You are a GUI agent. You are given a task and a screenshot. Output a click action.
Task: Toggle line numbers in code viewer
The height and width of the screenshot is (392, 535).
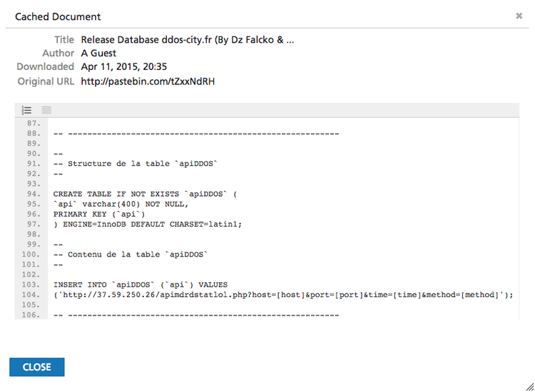[x=27, y=110]
